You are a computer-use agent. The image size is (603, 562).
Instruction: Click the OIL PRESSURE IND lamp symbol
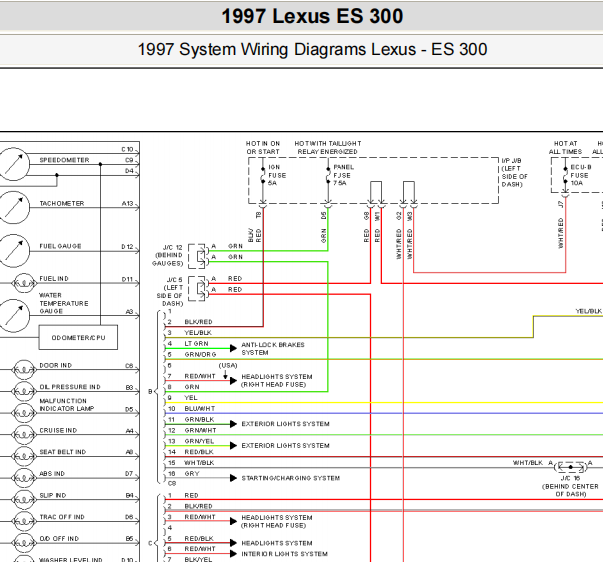tap(24, 392)
